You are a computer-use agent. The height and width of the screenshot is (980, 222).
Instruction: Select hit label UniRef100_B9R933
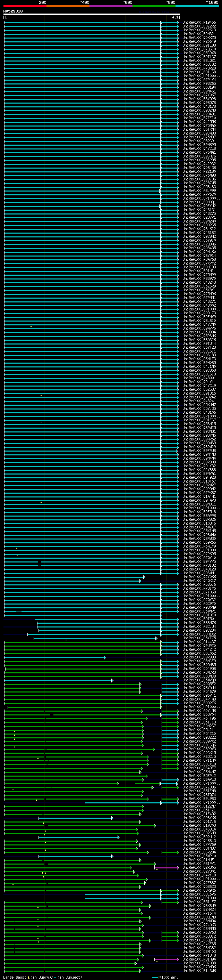pyautogui.click(x=199, y=657)
